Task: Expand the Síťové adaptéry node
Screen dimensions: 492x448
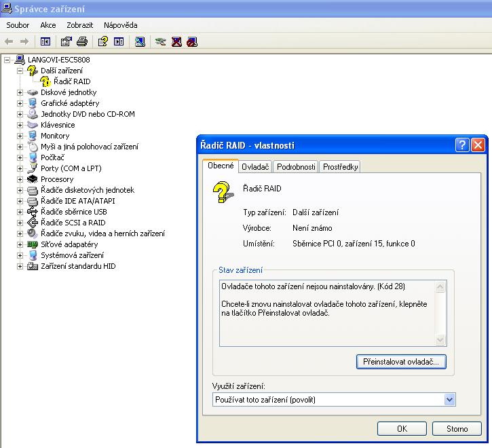Action: tap(20, 244)
